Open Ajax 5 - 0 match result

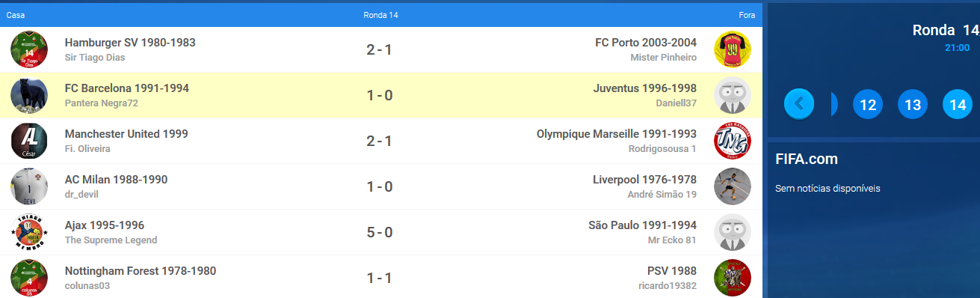point(379,232)
